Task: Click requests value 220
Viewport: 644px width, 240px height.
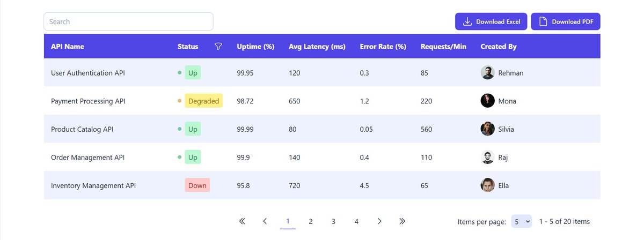Action: [427, 101]
